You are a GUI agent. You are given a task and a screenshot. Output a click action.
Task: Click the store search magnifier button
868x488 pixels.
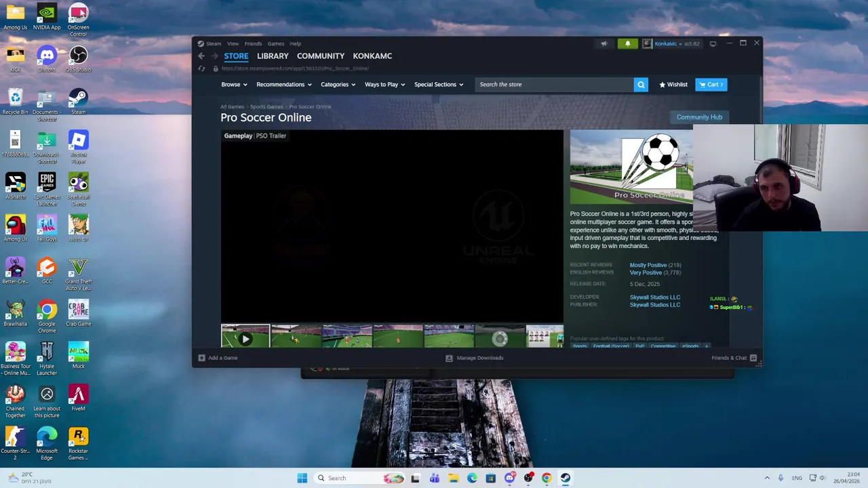click(641, 85)
